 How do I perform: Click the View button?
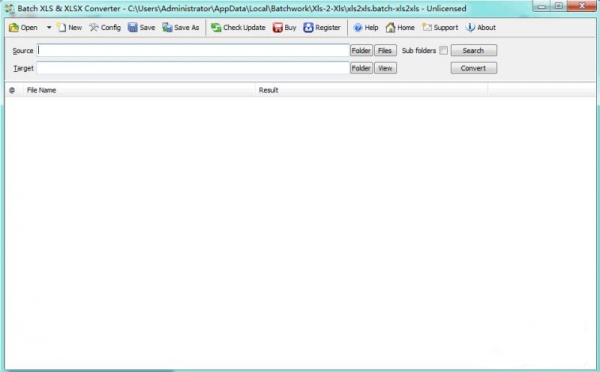(x=385, y=68)
